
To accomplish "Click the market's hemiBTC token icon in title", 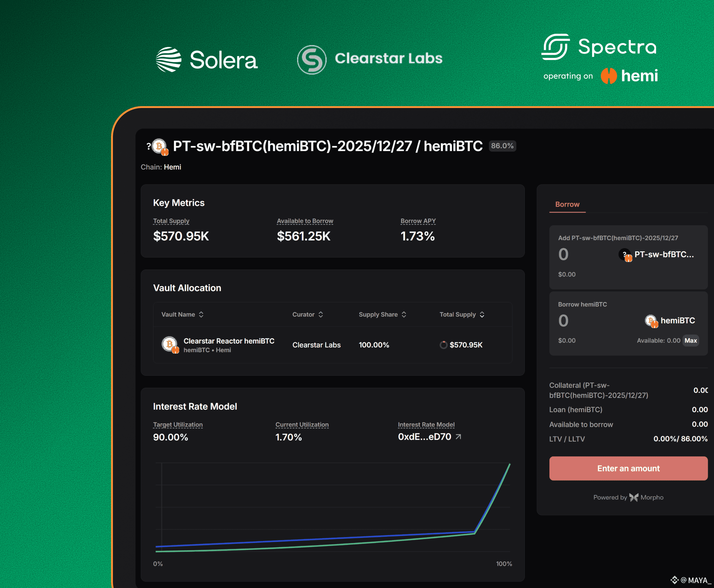I will coord(159,147).
